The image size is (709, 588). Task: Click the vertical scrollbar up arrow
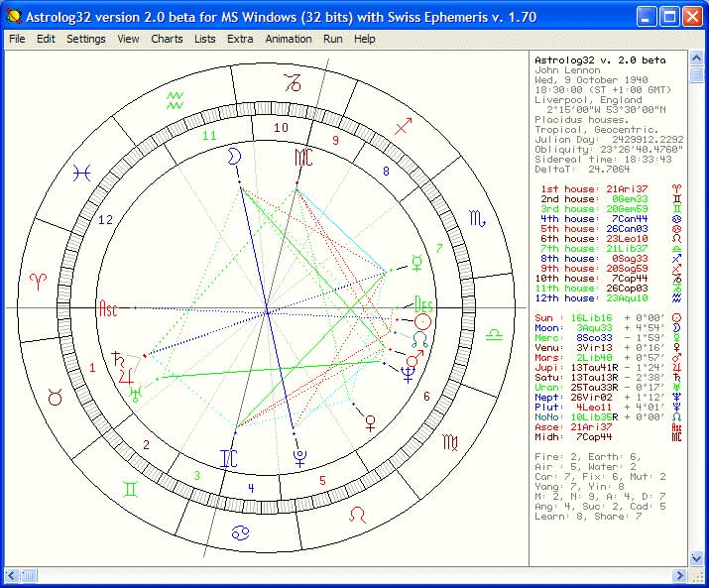pyautogui.click(x=696, y=58)
